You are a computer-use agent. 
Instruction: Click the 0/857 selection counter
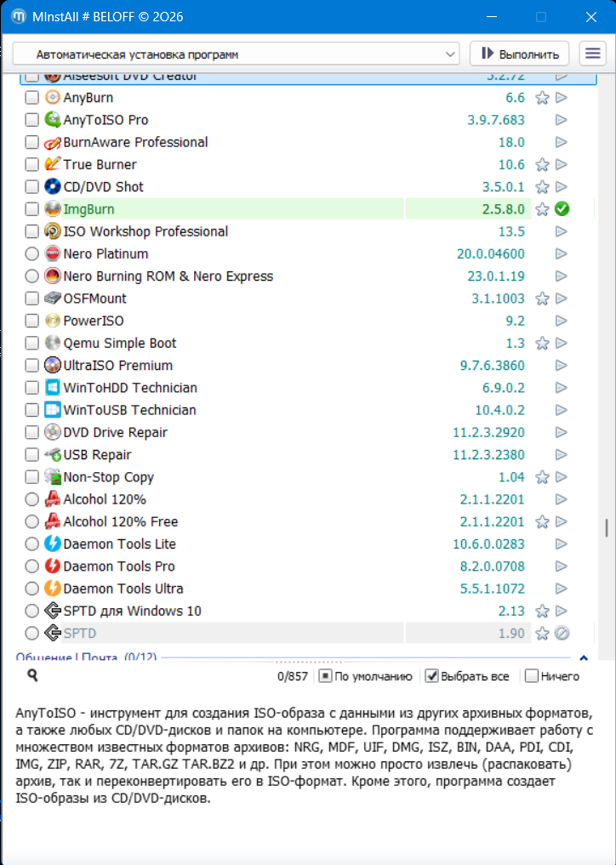click(x=293, y=676)
